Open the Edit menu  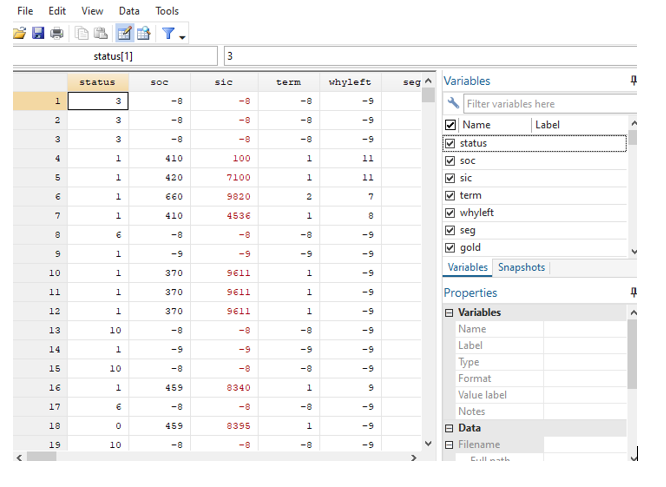click(x=57, y=11)
